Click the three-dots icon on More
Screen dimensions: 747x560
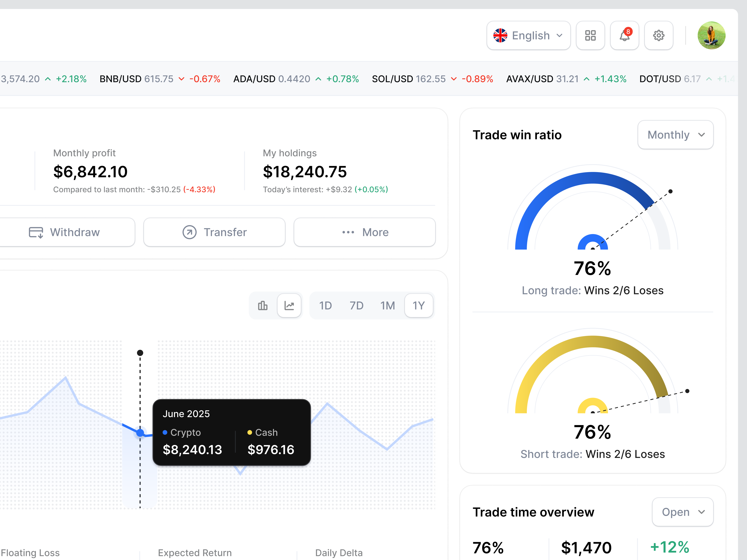click(348, 232)
